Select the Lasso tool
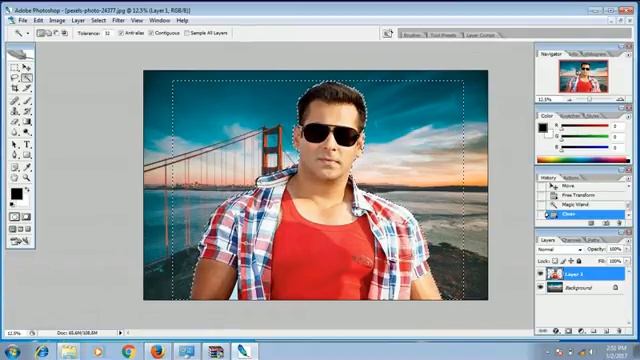 click(15, 78)
